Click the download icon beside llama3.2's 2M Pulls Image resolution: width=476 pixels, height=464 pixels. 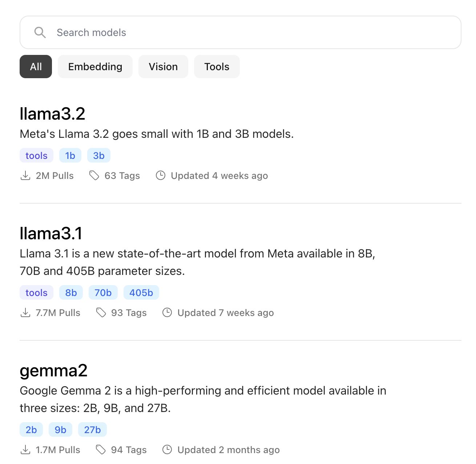click(25, 176)
